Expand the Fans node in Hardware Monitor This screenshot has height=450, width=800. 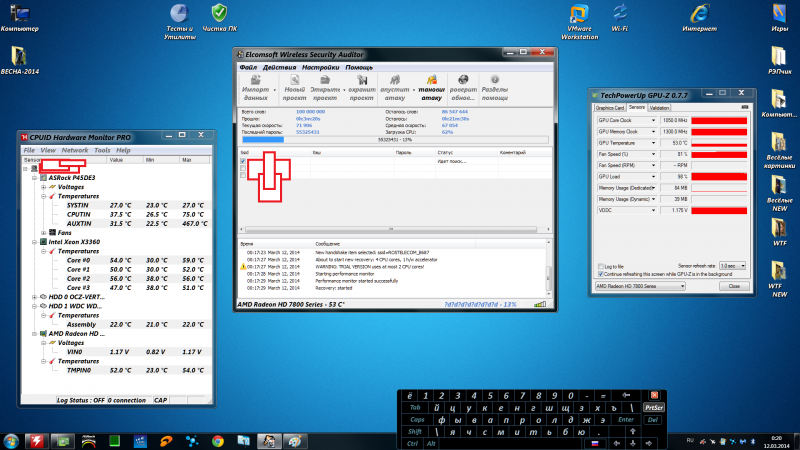[44, 233]
